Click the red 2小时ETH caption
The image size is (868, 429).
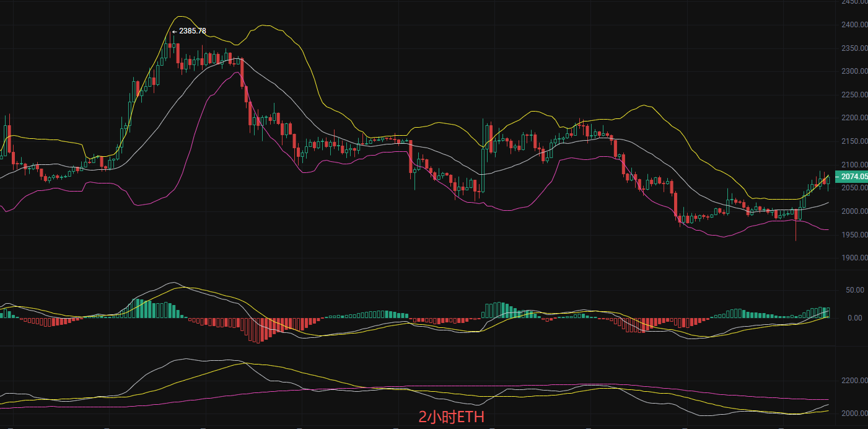tap(451, 417)
